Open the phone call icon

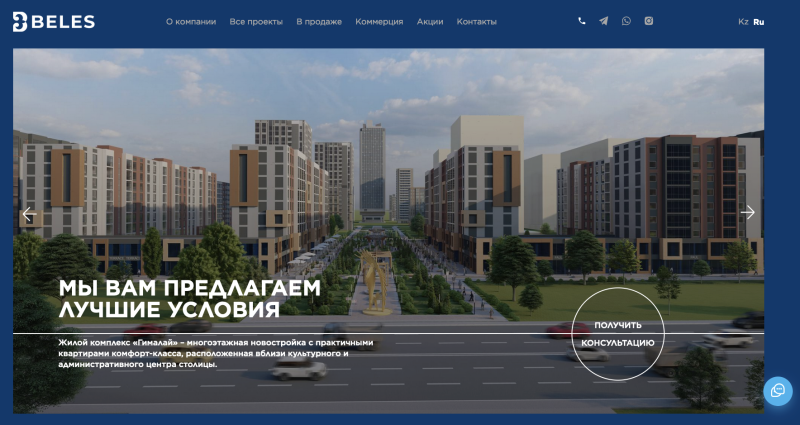click(x=582, y=21)
